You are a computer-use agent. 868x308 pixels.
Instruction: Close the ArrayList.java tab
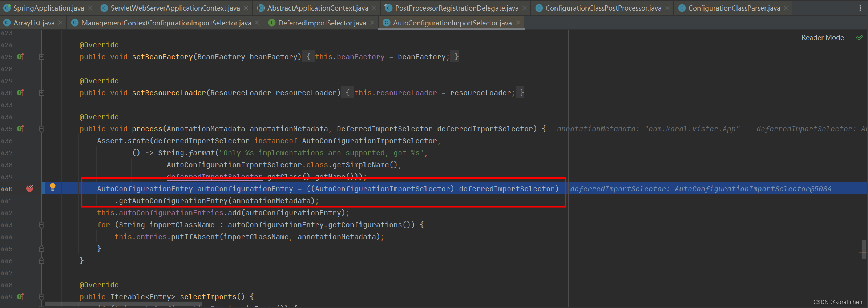(60, 23)
